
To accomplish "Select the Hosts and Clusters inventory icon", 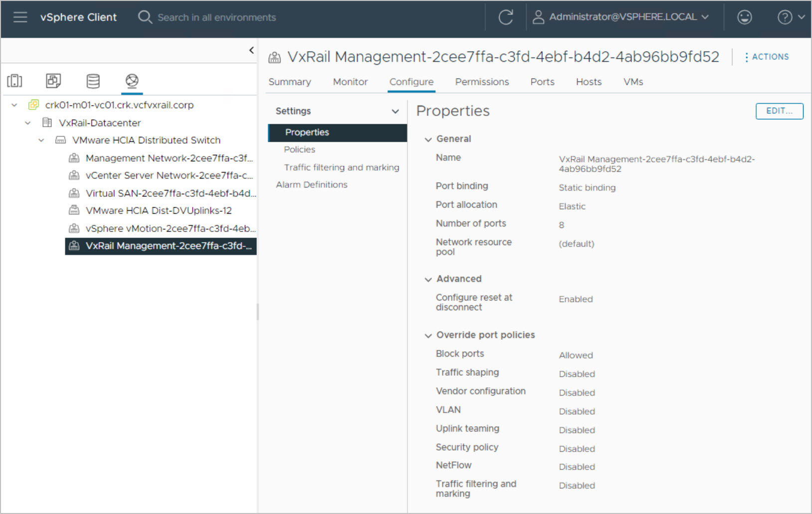I will click(14, 81).
